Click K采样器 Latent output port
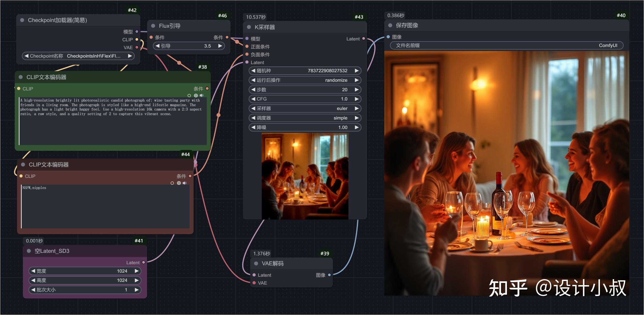644x315 pixels. click(x=364, y=39)
